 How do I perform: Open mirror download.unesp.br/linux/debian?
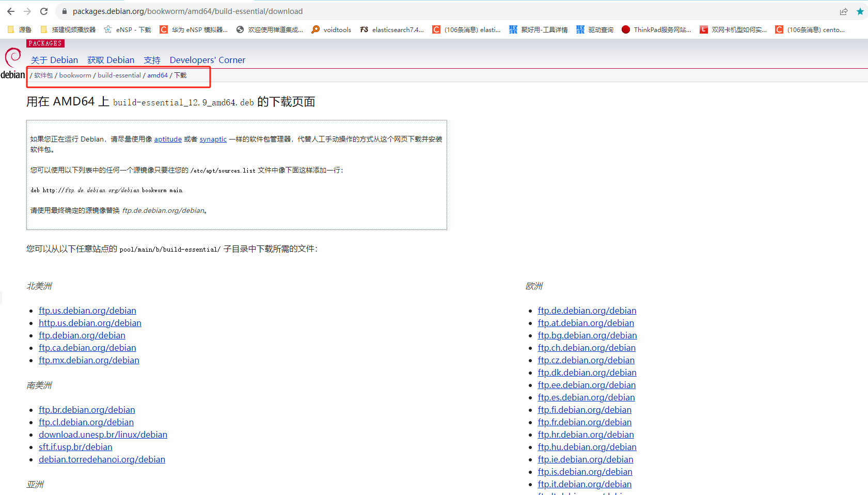(103, 435)
